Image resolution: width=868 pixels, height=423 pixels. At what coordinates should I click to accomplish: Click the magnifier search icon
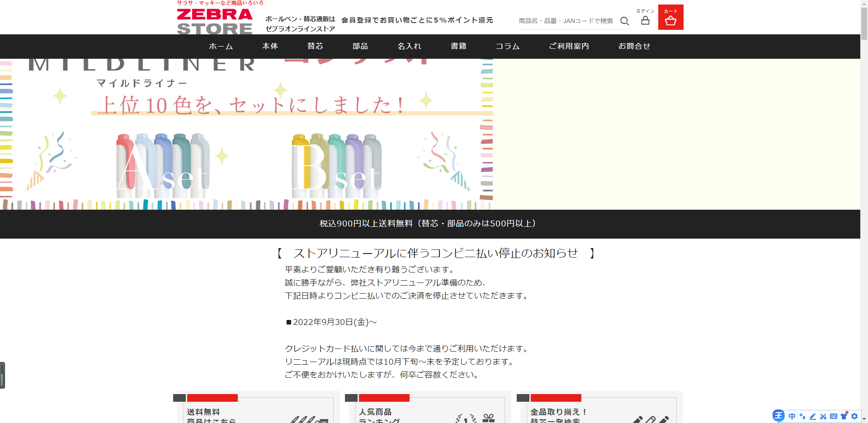[625, 21]
